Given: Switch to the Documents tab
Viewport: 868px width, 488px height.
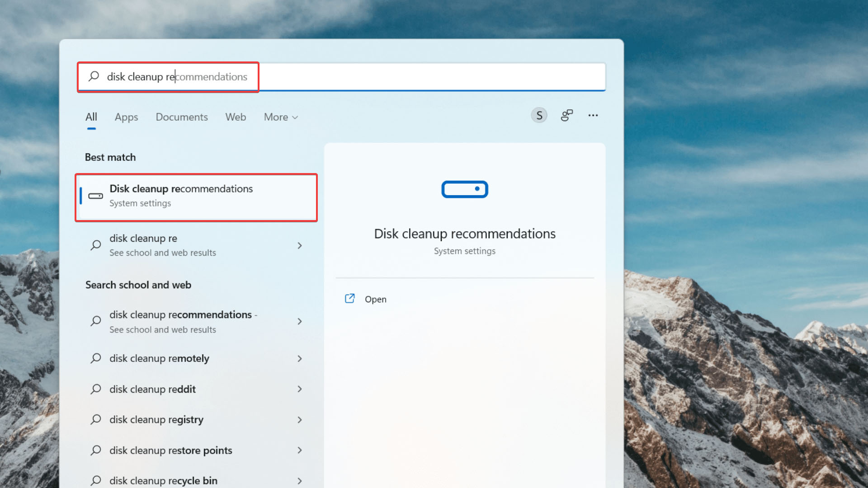Looking at the screenshot, I should point(182,117).
